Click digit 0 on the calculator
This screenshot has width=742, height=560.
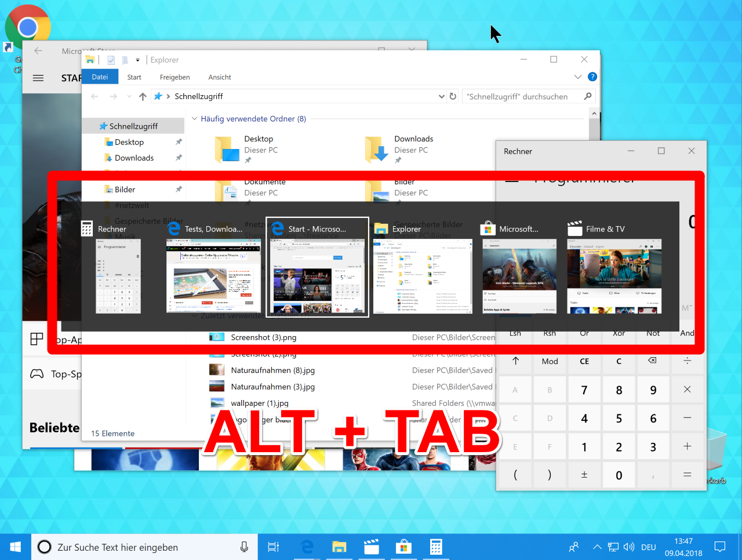coord(619,475)
